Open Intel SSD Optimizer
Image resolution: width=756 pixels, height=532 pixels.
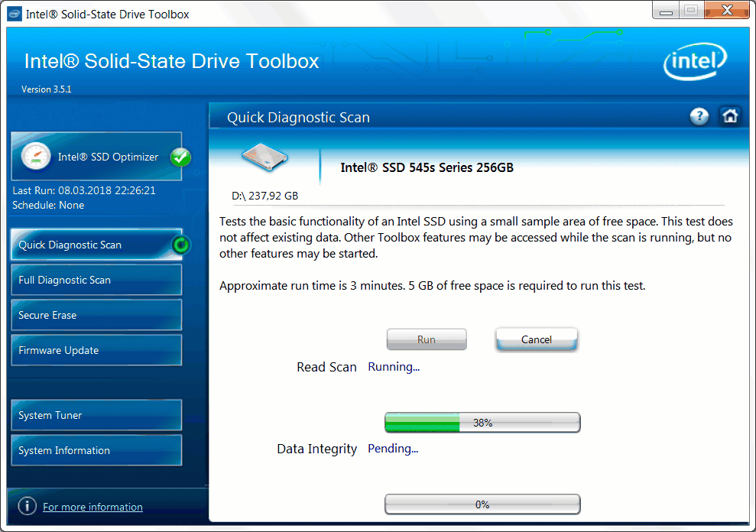coord(96,156)
